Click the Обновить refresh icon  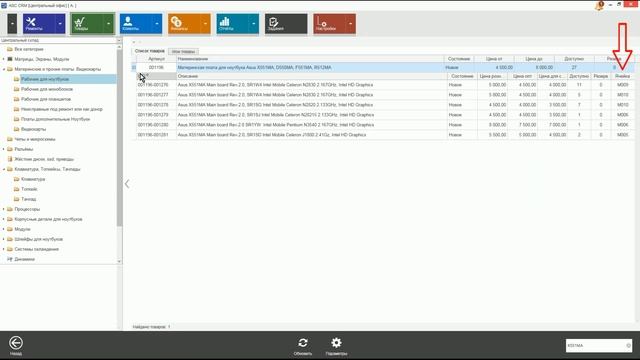(303, 343)
